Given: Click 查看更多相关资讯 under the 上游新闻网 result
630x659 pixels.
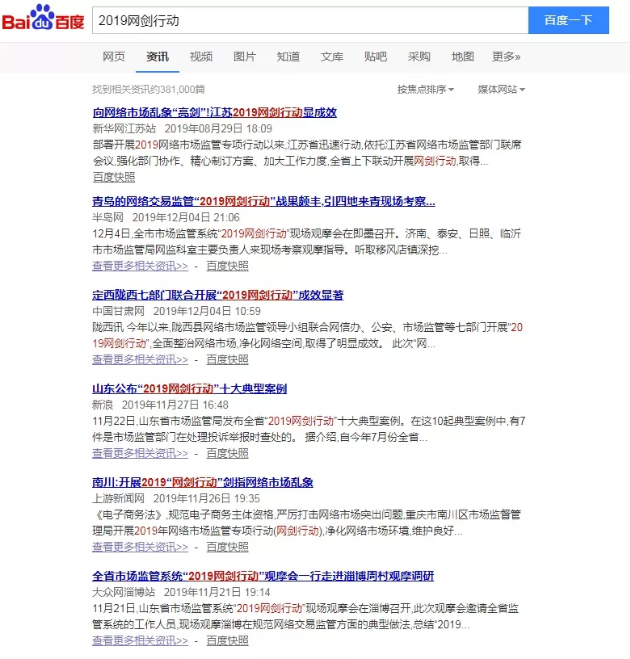Looking at the screenshot, I should pyautogui.click(x=140, y=547).
